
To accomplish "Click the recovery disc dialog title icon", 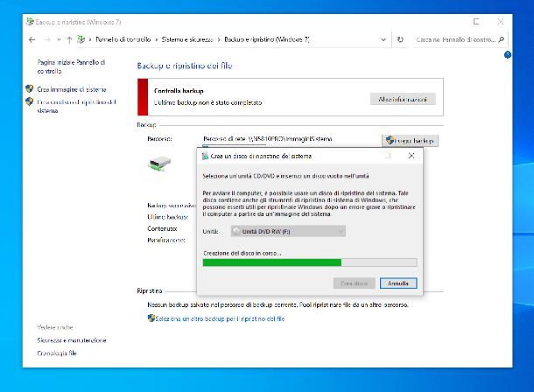I will [x=205, y=156].
